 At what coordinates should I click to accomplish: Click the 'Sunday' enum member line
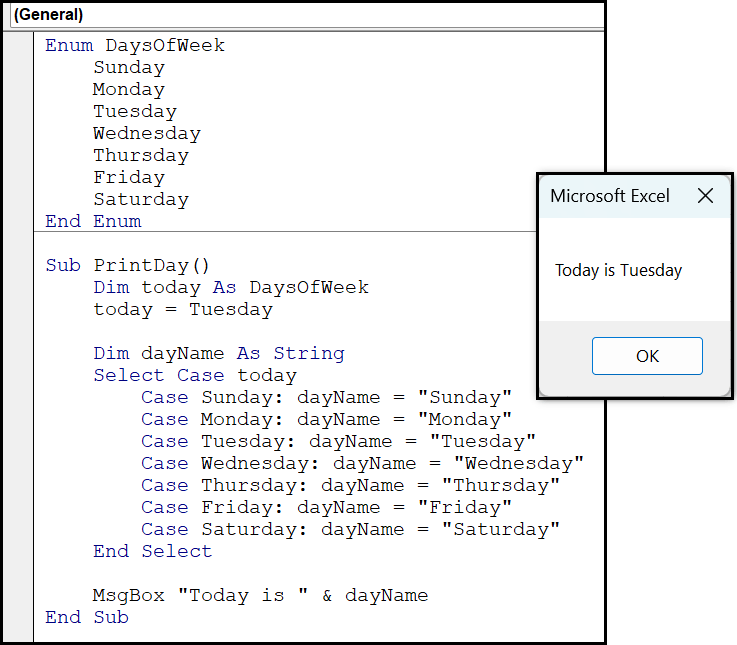(129, 67)
